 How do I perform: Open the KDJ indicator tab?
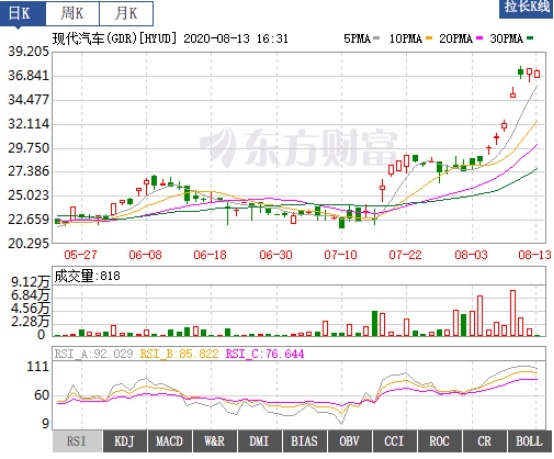tap(124, 441)
